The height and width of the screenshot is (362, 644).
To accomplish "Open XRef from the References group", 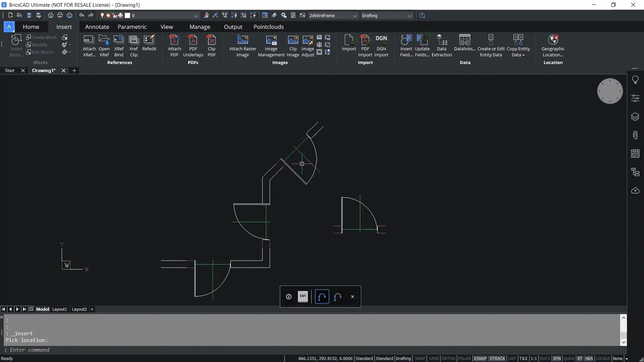I will point(104,45).
